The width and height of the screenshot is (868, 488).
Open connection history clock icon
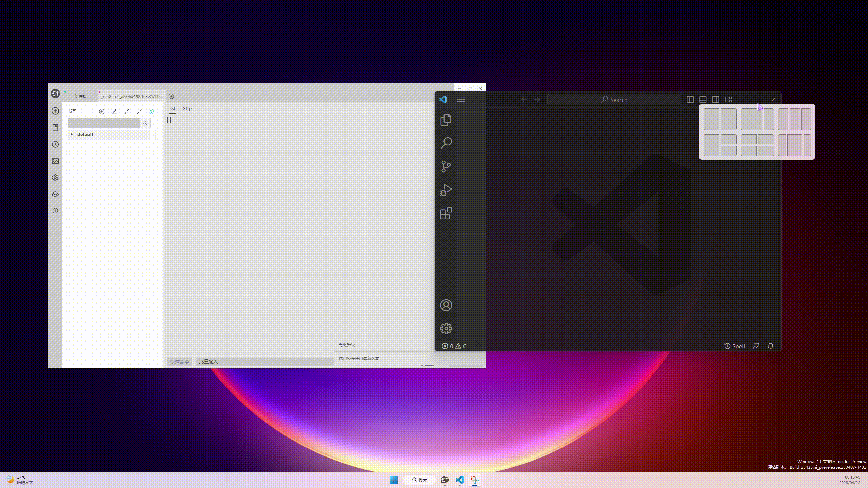[55, 144]
